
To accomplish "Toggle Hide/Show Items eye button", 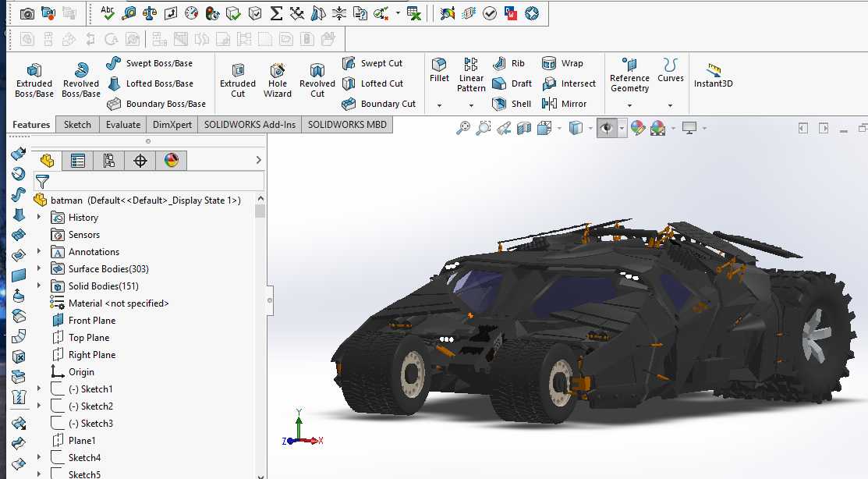I will [607, 129].
